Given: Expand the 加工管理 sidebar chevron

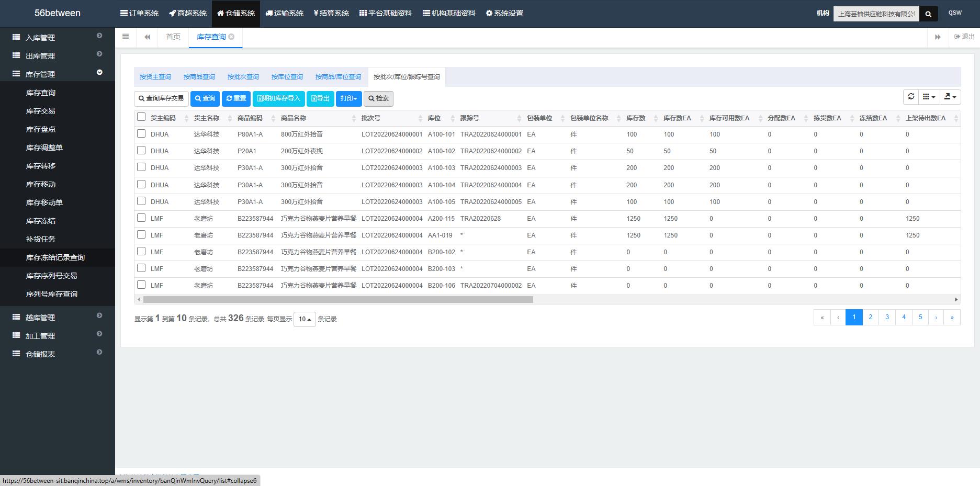Looking at the screenshot, I should (x=99, y=334).
